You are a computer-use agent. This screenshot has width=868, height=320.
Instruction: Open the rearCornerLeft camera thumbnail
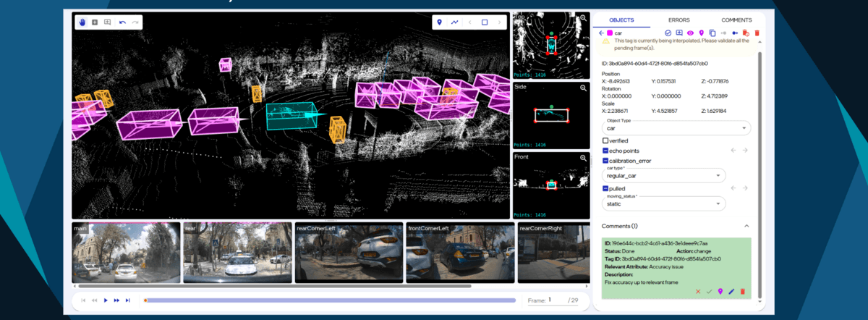[349, 253]
